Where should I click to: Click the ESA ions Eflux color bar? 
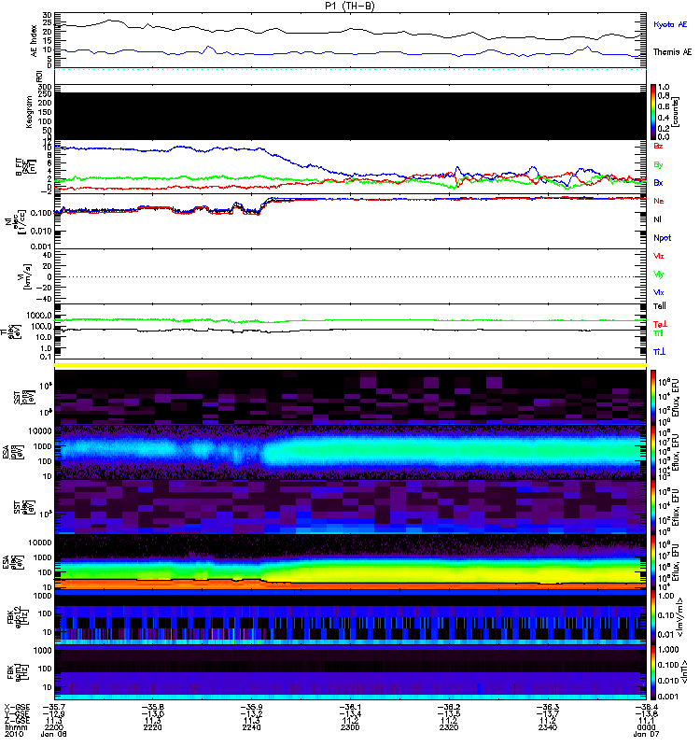click(x=653, y=452)
